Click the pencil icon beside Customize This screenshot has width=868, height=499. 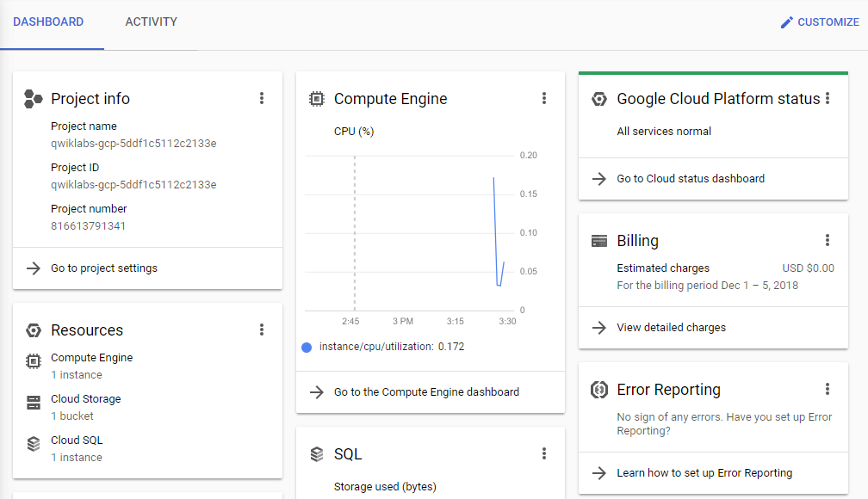(x=787, y=22)
